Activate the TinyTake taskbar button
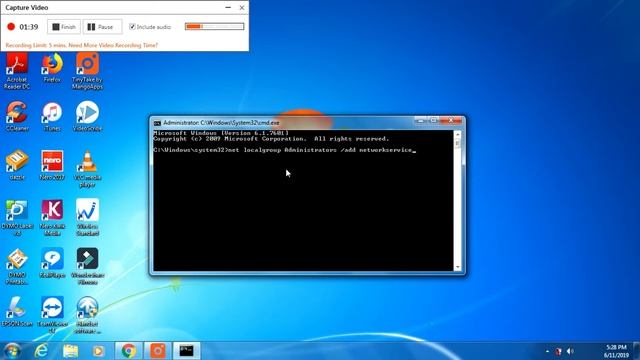The width and height of the screenshot is (640, 360). [158, 351]
